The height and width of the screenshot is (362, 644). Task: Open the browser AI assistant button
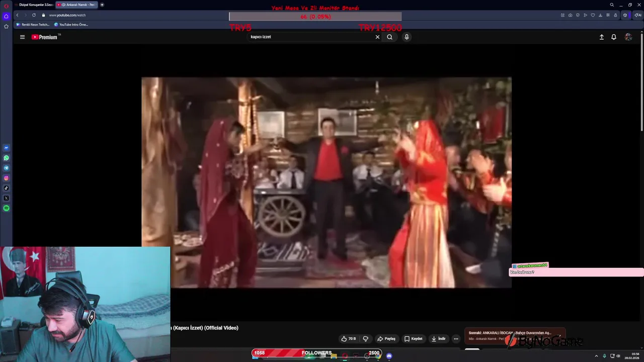pyautogui.click(x=638, y=15)
